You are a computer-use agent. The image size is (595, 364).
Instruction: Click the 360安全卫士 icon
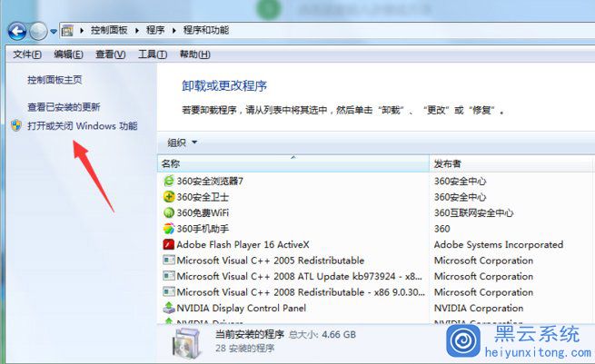168,197
